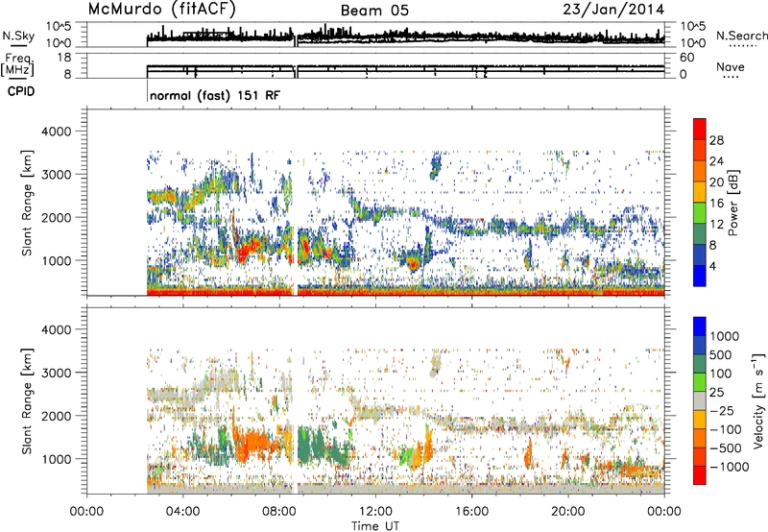Click "Slant Range [km]" label of velocity panel
This screenshot has width=768, height=532.
(27, 400)
